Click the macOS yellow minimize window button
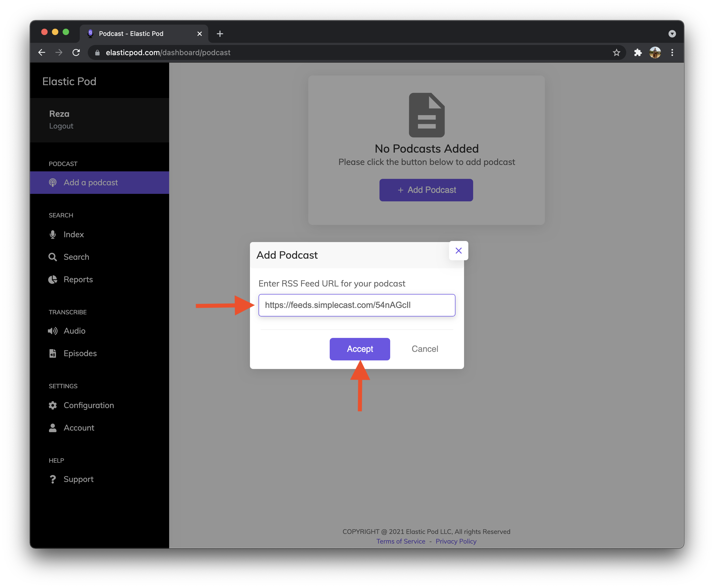This screenshot has height=588, width=714. point(55,32)
